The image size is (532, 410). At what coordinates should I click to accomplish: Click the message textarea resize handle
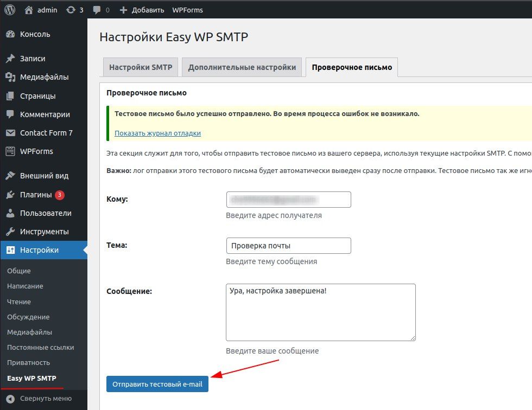coord(413,338)
